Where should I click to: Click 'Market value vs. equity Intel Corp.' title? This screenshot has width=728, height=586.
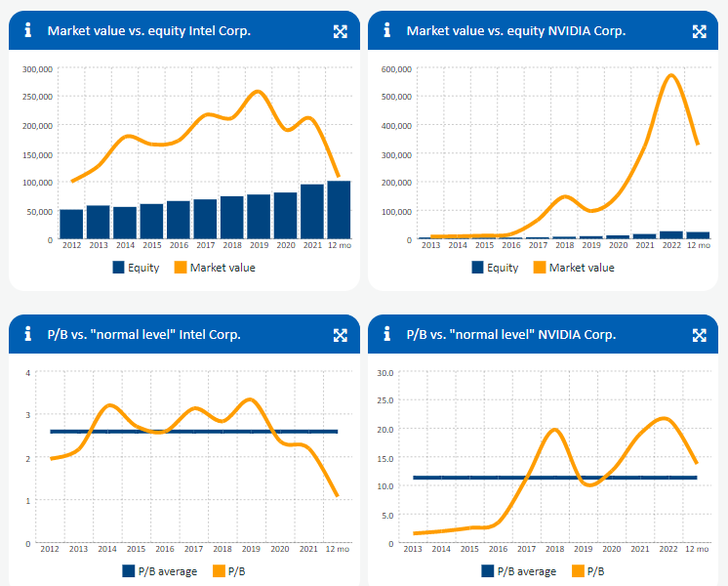149,31
